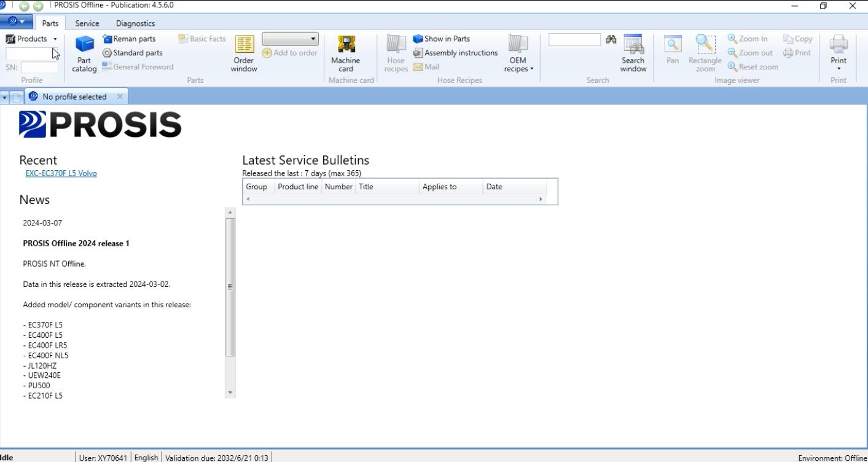Open Assembly instructions
This screenshot has height=462, width=868.
coord(455,53)
